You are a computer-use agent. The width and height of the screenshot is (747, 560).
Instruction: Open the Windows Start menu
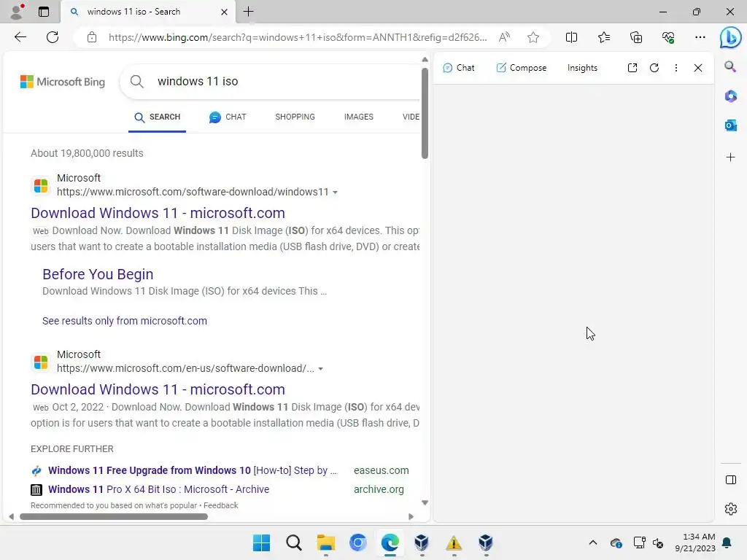coord(261,542)
